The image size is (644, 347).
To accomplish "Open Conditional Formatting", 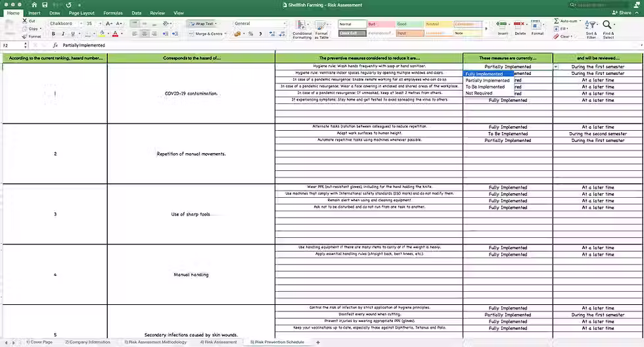I will pos(302,30).
